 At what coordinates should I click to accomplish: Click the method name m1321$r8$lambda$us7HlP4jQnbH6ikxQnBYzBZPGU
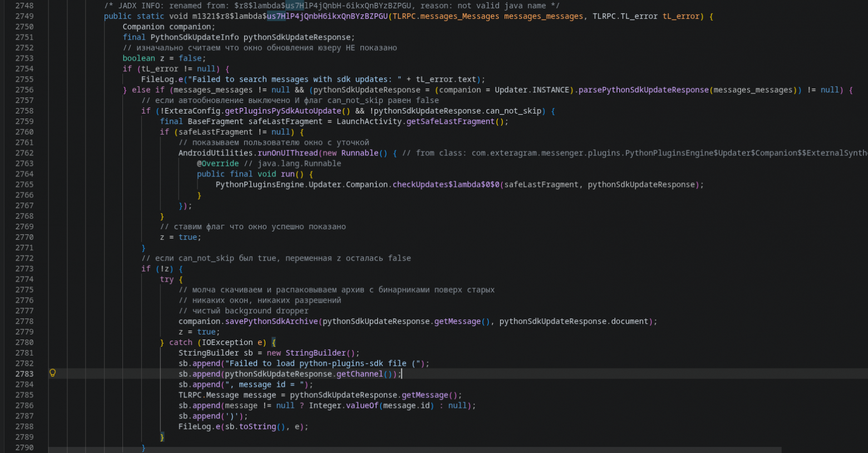(x=290, y=16)
